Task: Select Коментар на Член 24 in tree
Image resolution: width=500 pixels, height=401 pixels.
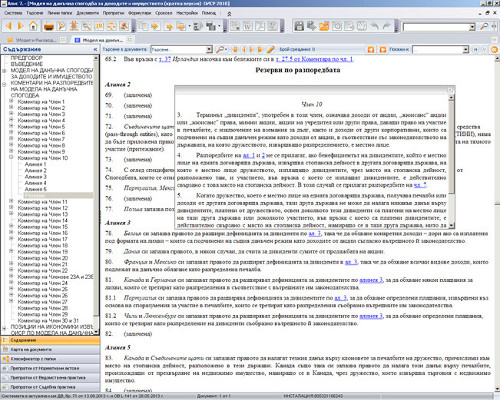Action: pos(43,283)
